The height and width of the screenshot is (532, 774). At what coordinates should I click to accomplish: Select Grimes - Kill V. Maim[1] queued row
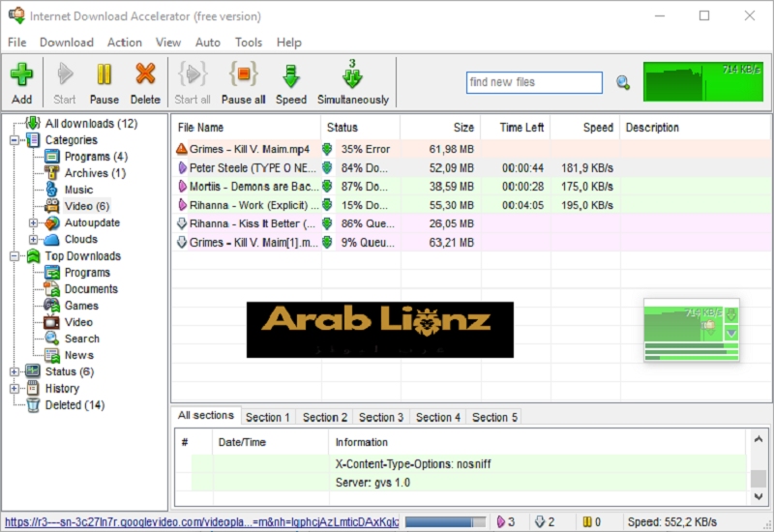click(471, 243)
